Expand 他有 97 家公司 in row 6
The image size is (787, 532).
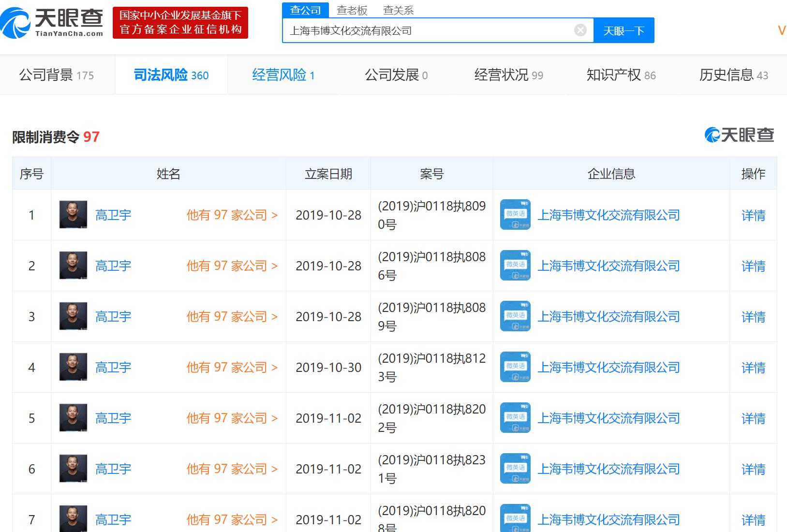pyautogui.click(x=232, y=469)
